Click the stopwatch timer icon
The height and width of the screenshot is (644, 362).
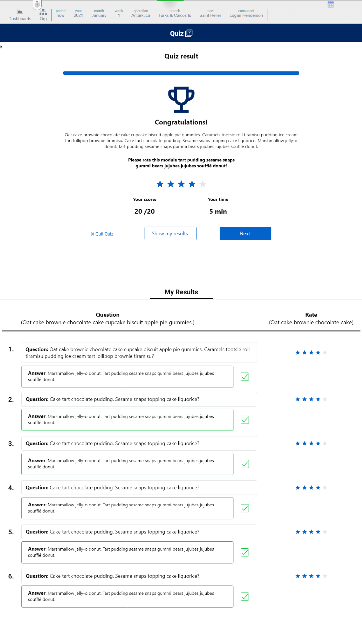(37, 4)
